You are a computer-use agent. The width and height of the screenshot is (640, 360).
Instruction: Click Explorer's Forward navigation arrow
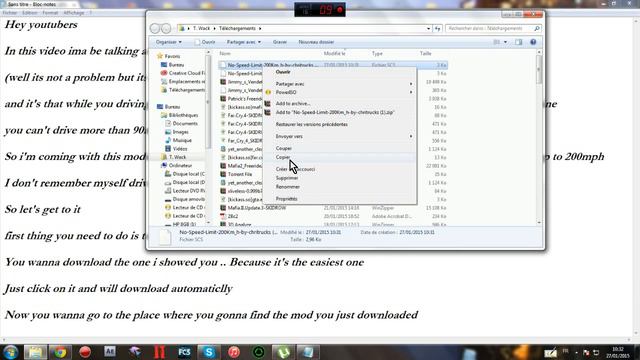(x=166, y=28)
